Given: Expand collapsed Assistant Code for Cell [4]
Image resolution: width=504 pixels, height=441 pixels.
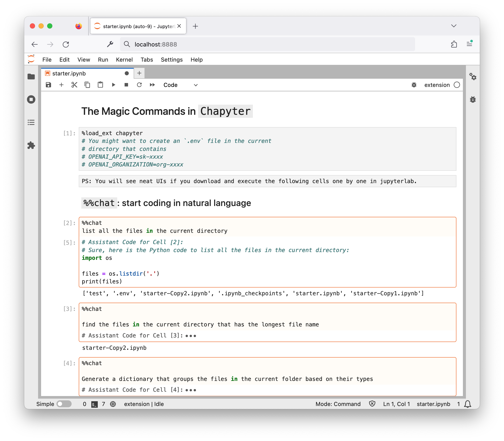Looking at the screenshot, I should coord(191,390).
